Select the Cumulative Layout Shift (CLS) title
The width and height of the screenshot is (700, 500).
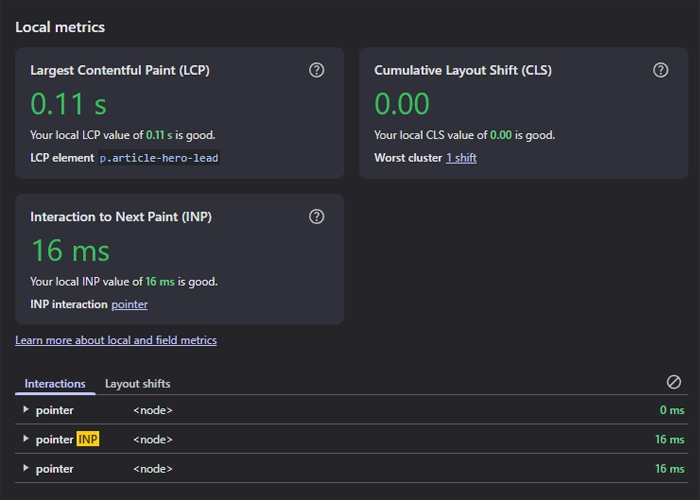click(463, 71)
